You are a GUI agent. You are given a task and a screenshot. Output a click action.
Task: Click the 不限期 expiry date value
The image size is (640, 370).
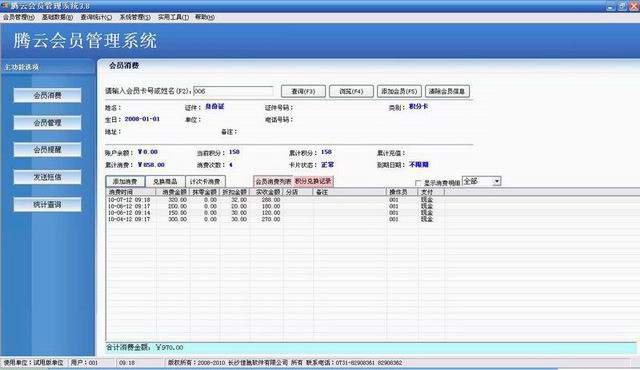[x=419, y=165]
